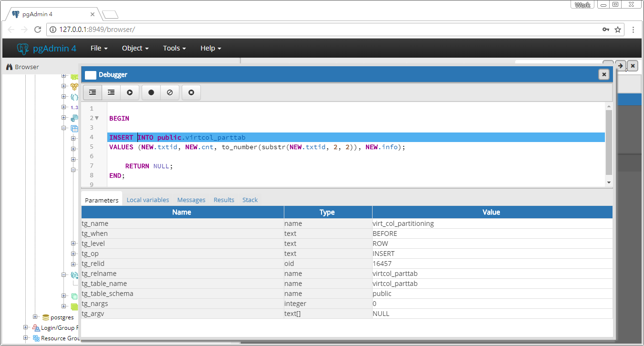Go forward in Chrome
The height and width of the screenshot is (346, 644).
pyautogui.click(x=24, y=30)
